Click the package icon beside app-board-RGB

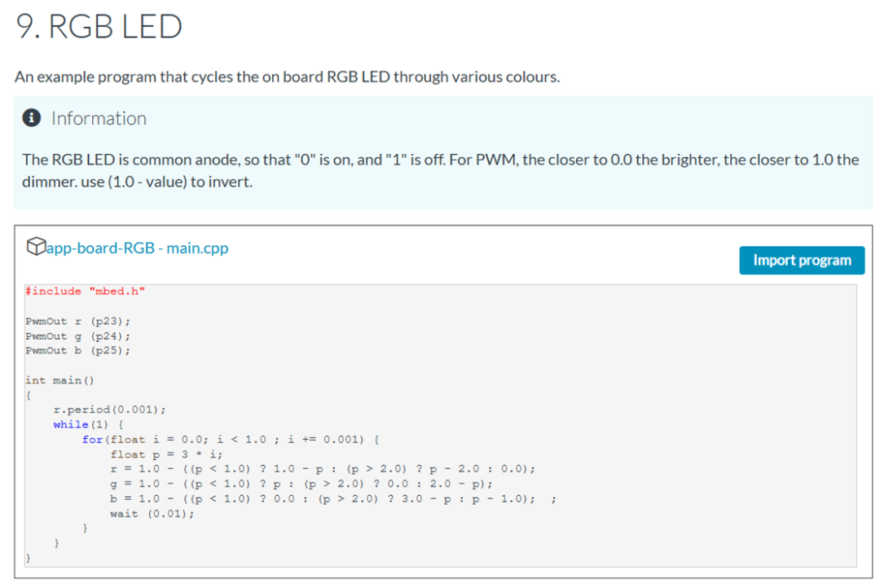pos(36,246)
